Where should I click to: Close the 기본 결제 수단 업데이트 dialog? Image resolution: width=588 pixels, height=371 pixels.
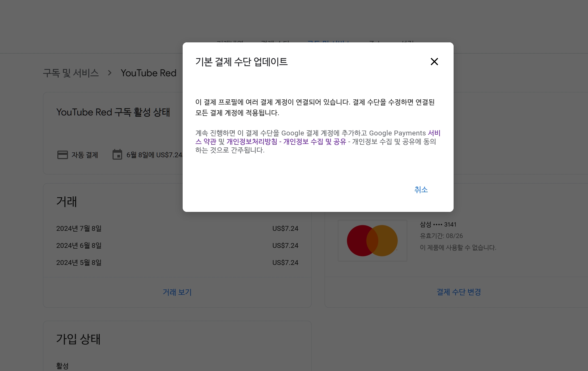pyautogui.click(x=434, y=62)
